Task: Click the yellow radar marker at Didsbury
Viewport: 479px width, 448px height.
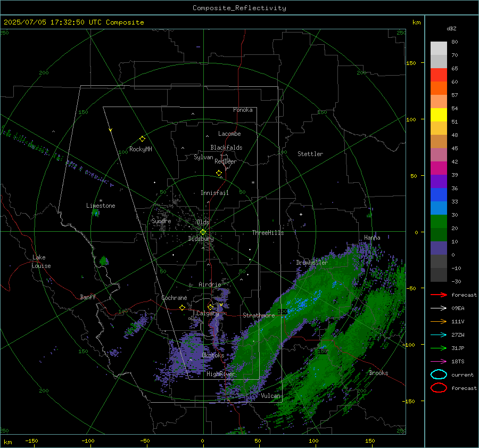Action: (203, 232)
